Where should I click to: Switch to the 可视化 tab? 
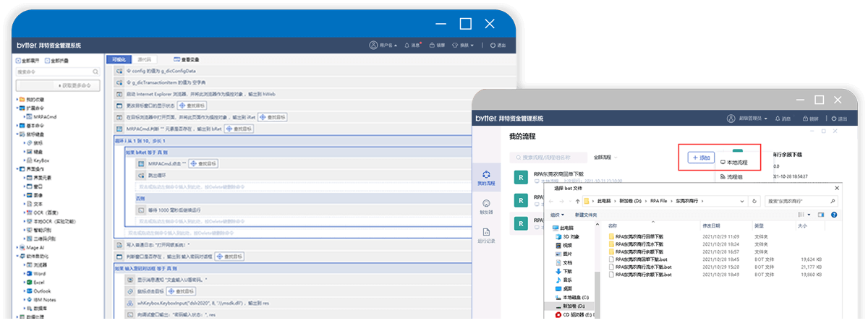[116, 59]
